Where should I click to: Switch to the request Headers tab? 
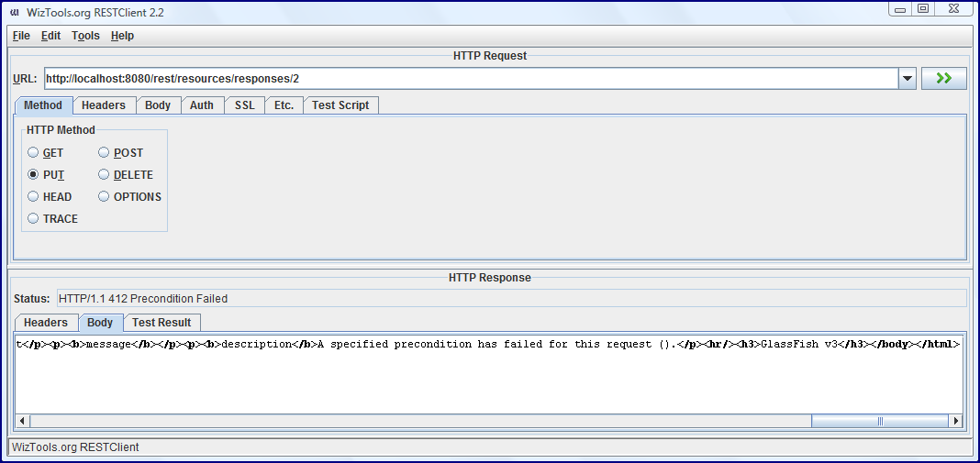tap(104, 105)
